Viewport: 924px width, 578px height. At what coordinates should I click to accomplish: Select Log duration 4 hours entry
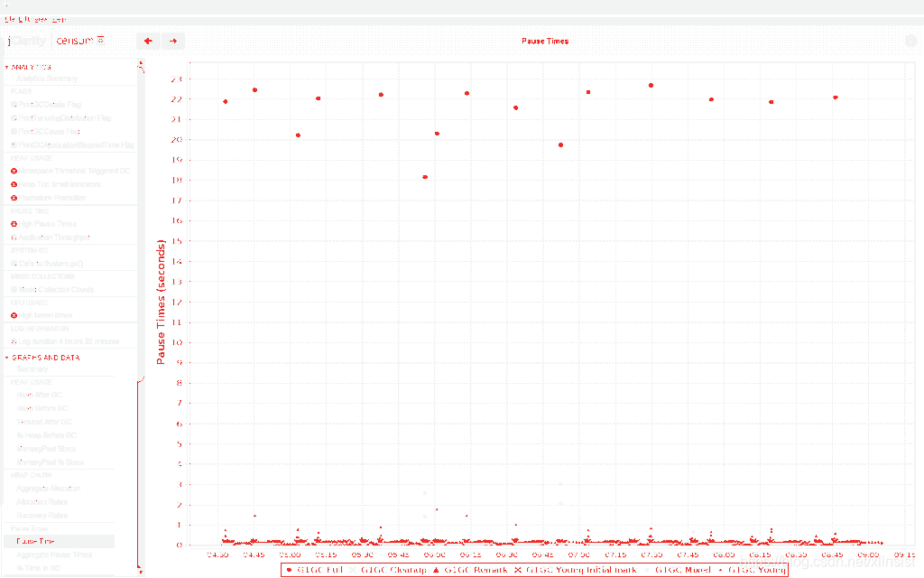(69, 341)
